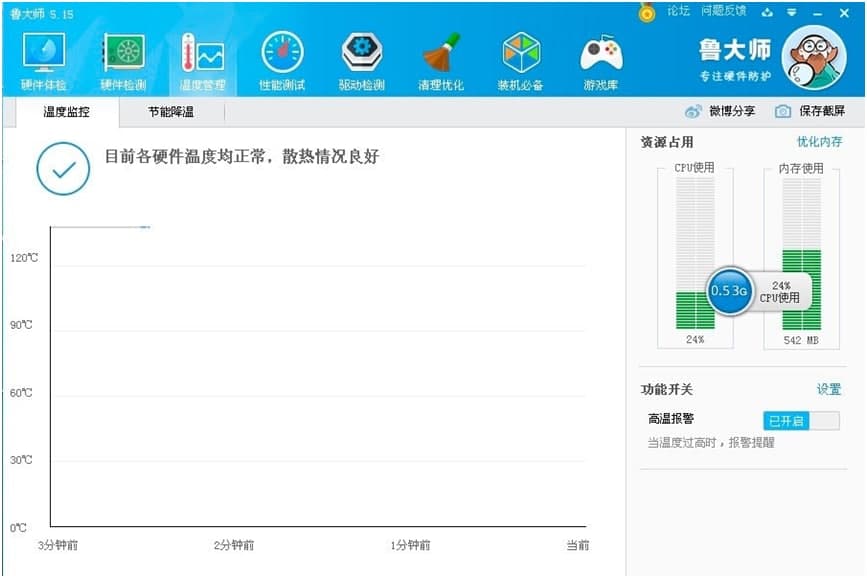Click the 60℃ axis label

(21, 393)
